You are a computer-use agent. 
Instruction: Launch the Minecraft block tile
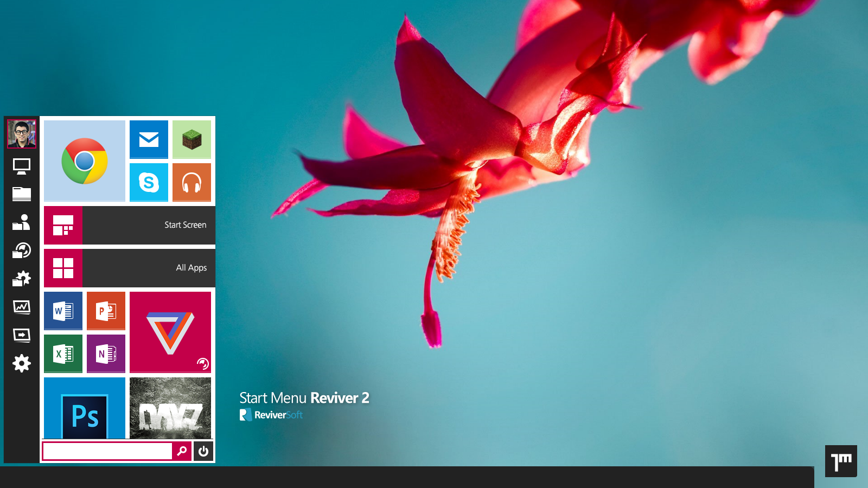point(192,139)
